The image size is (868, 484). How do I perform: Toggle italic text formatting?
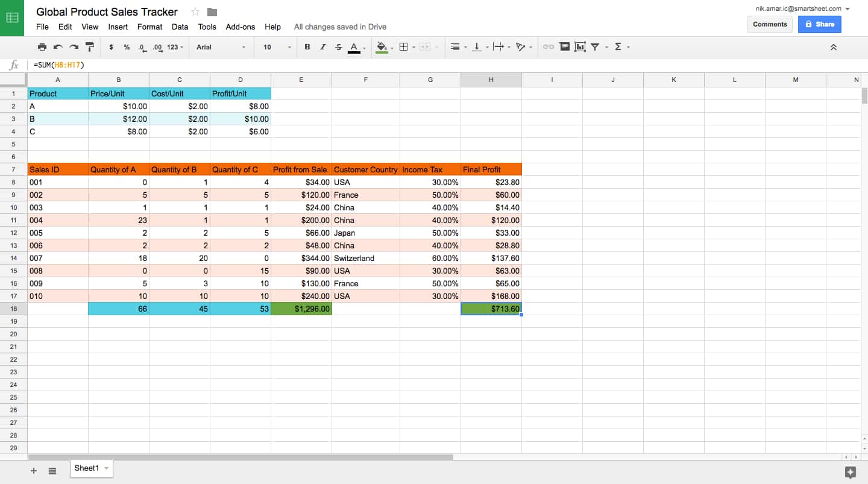(x=322, y=47)
